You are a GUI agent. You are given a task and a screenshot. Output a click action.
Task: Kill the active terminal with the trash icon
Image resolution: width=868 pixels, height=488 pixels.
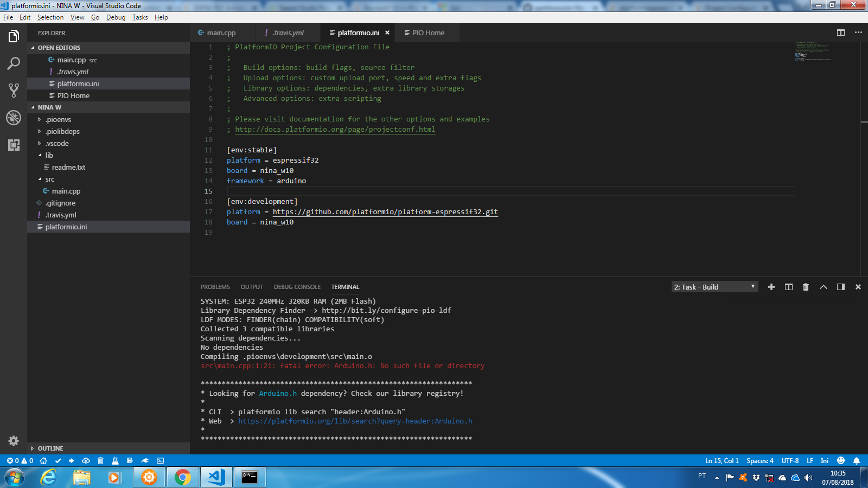806,287
